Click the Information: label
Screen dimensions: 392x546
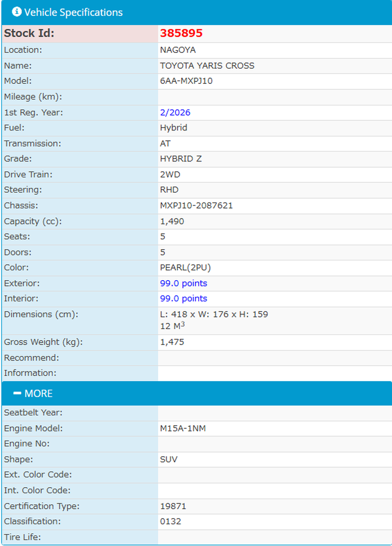30,373
